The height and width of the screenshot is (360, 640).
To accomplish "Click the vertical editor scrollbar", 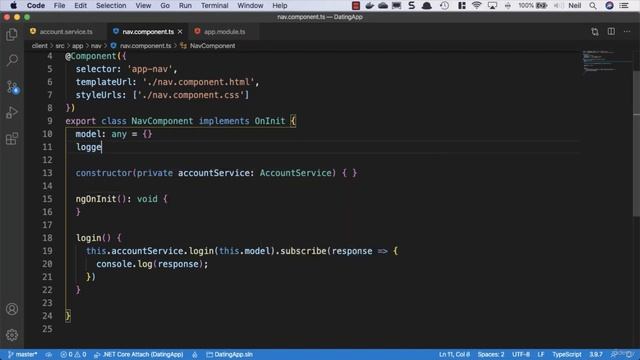I will (636, 143).
